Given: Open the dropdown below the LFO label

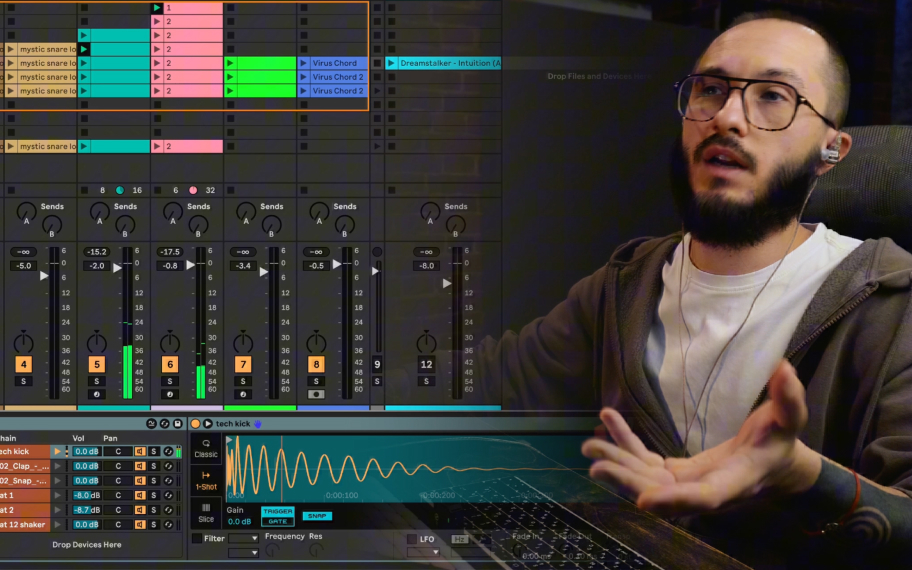Looking at the screenshot, I should (x=423, y=551).
